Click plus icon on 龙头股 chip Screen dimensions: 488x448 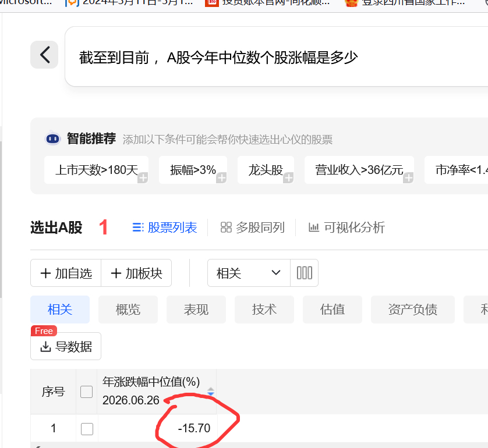coord(288,178)
